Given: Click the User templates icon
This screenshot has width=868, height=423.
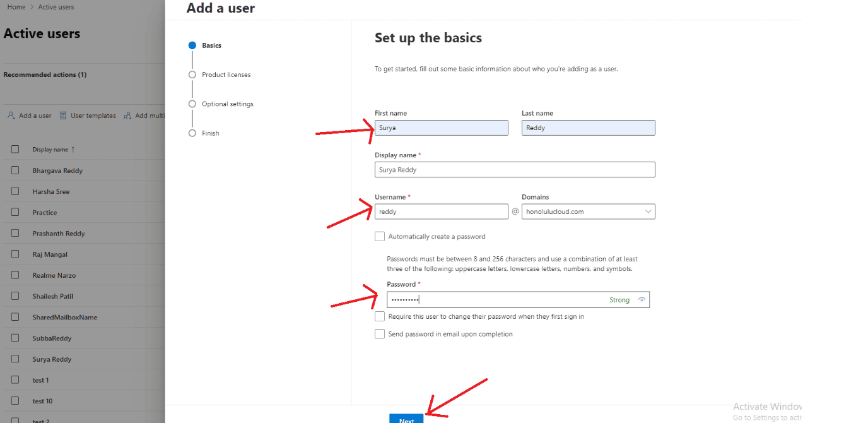Looking at the screenshot, I should (63, 116).
